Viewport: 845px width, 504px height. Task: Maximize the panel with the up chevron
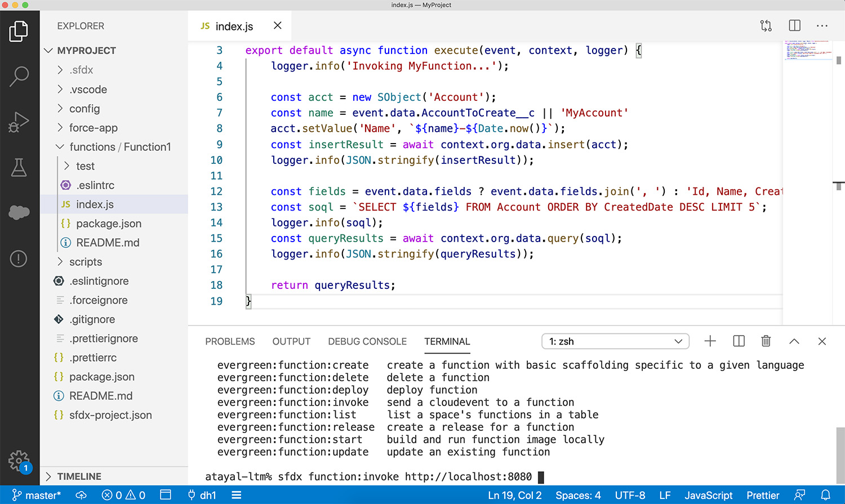tap(794, 341)
